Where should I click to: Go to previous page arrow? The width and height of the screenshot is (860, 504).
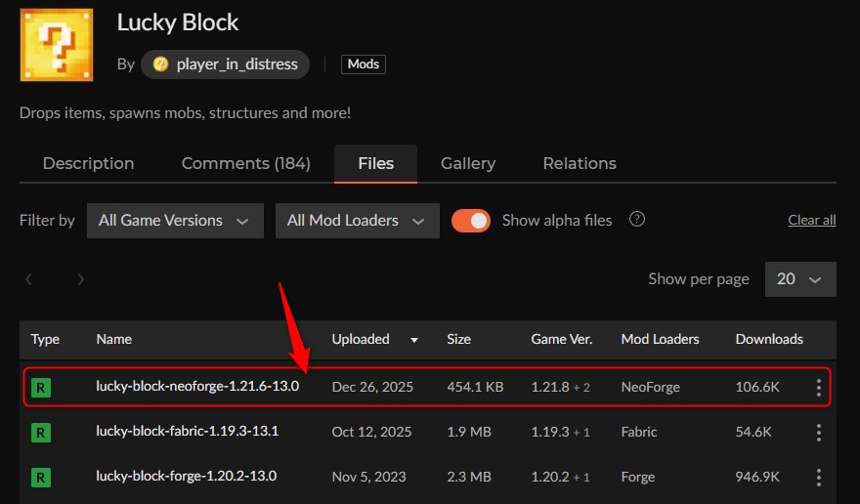point(29,279)
